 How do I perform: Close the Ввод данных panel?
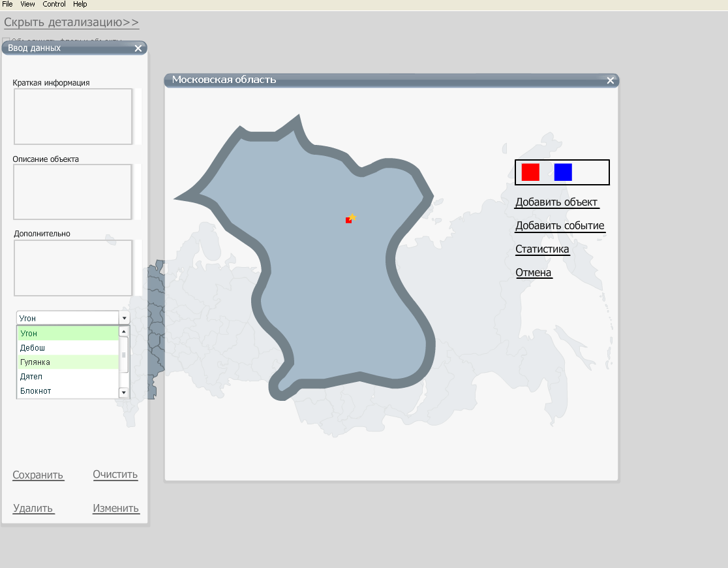click(138, 48)
